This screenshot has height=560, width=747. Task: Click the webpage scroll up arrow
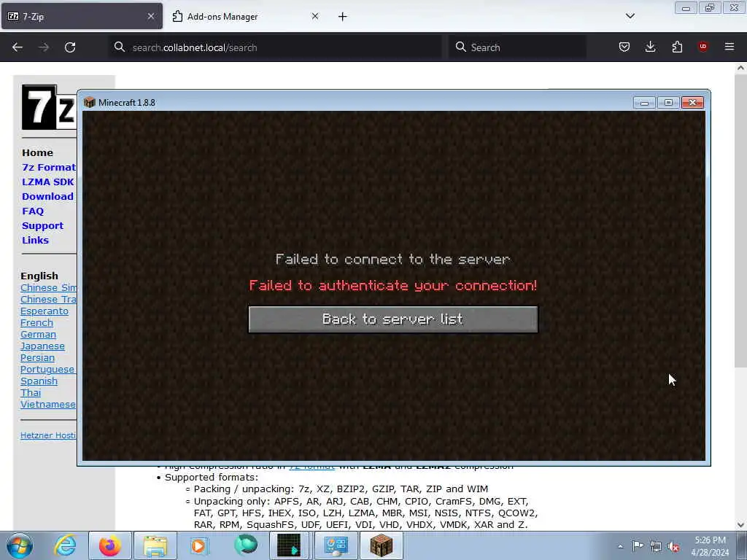pos(740,68)
